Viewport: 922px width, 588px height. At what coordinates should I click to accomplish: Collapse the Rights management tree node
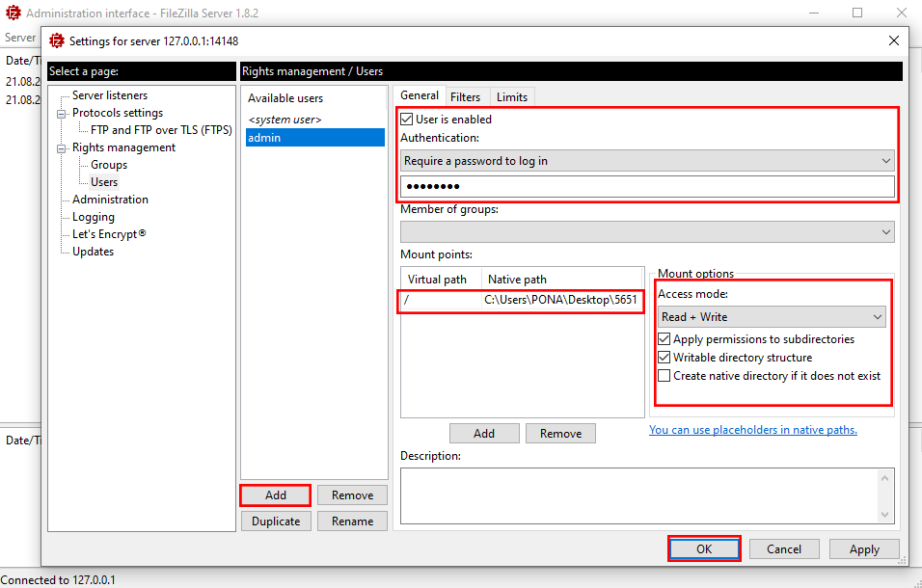(x=61, y=148)
